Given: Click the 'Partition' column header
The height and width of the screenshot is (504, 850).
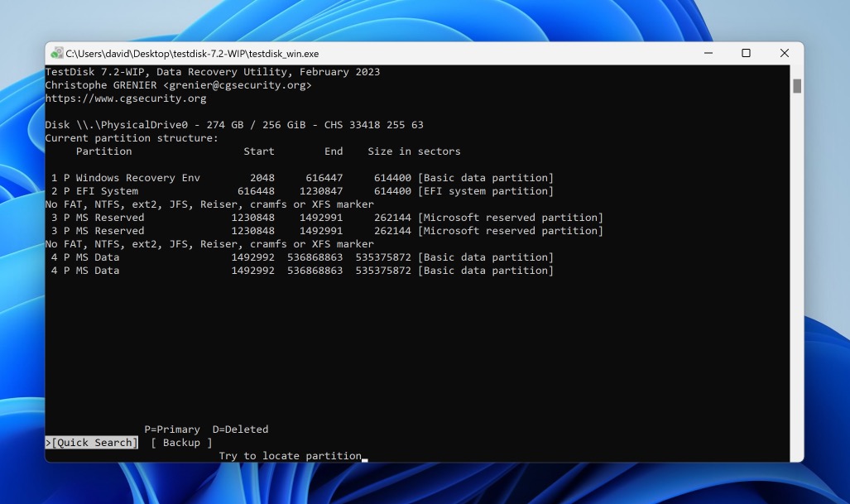Looking at the screenshot, I should tap(104, 151).
